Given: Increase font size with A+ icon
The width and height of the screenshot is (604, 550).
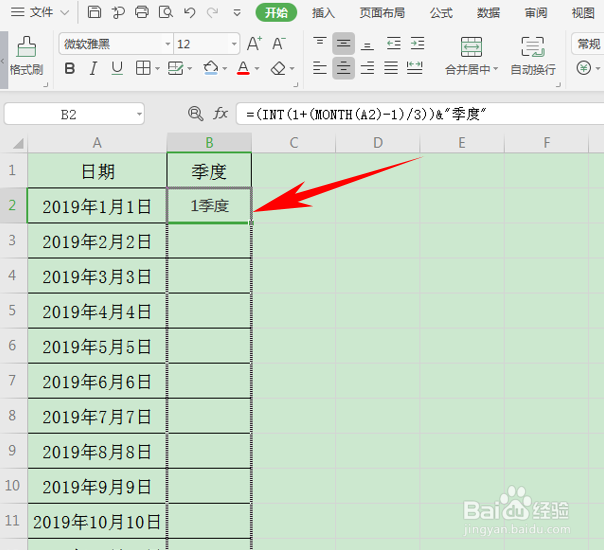Looking at the screenshot, I should point(254,43).
